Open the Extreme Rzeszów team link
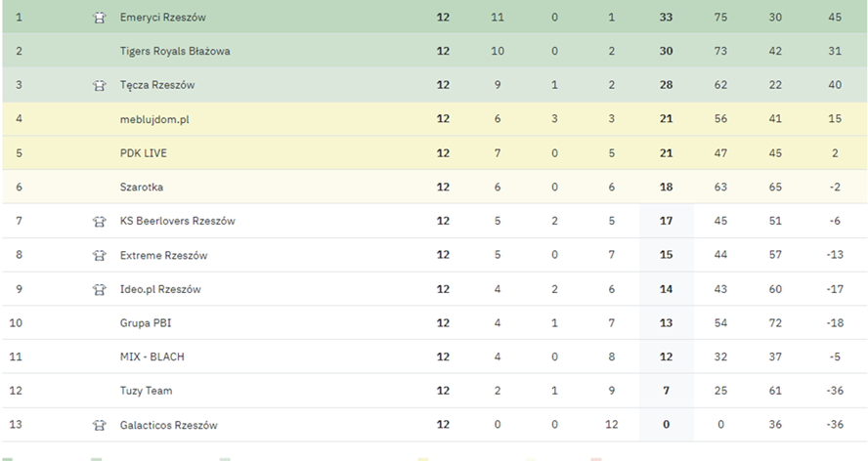Viewport: 868px width, 461px height. coord(163,255)
